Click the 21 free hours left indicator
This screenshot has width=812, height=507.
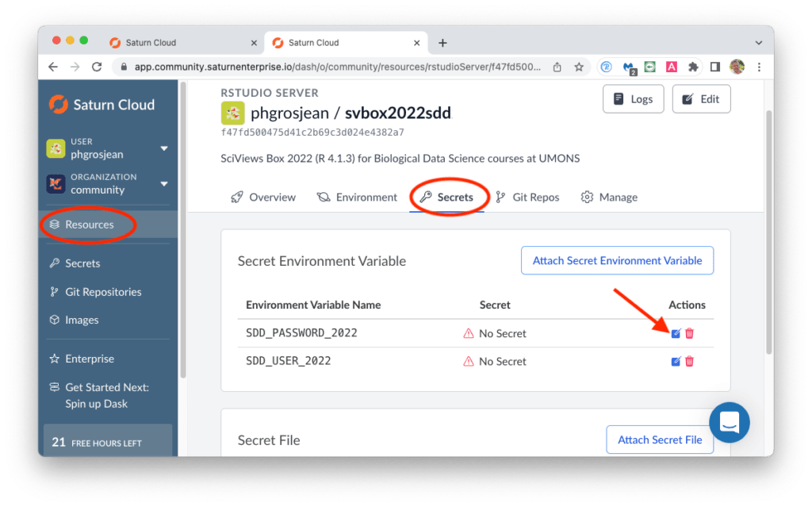(x=108, y=441)
